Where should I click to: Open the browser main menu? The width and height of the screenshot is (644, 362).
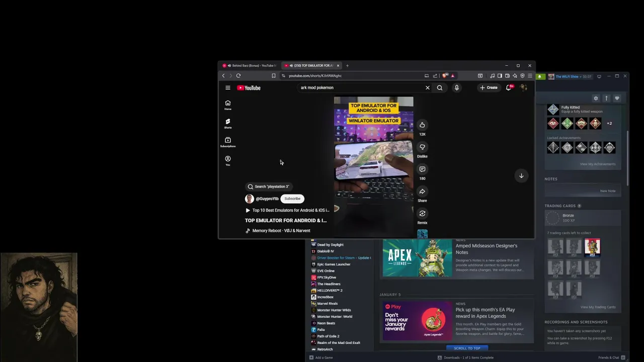(x=530, y=76)
